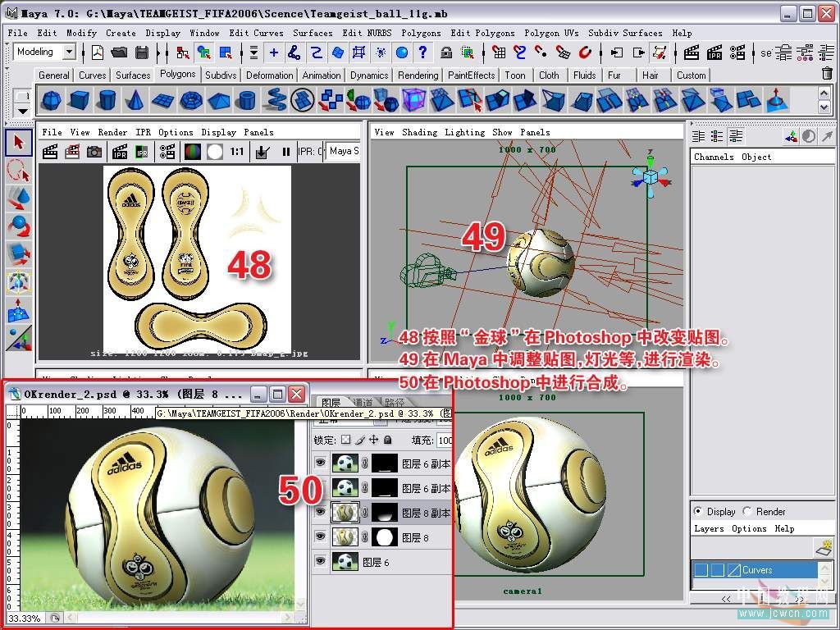Viewport: 840px width, 630px height.
Task: Save the scene with floppy disk icon
Action: point(142,52)
